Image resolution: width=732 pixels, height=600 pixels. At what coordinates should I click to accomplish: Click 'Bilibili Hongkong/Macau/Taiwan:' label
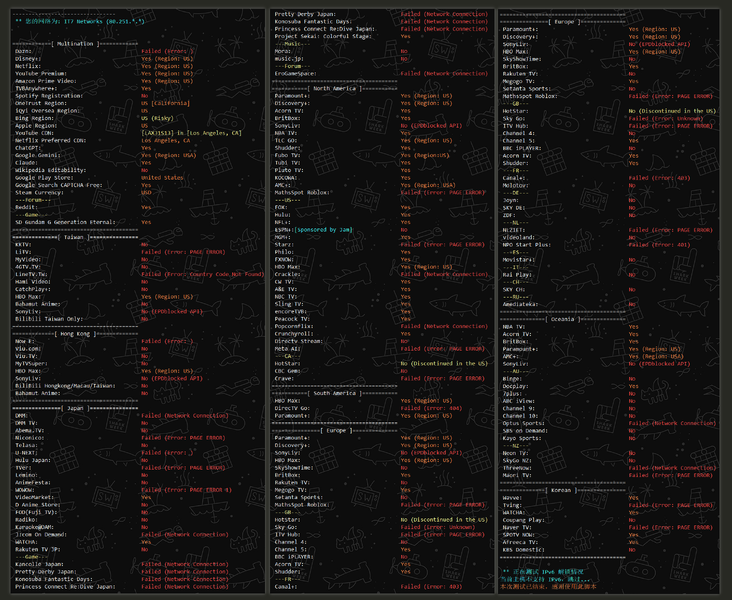pyautogui.click(x=65, y=386)
